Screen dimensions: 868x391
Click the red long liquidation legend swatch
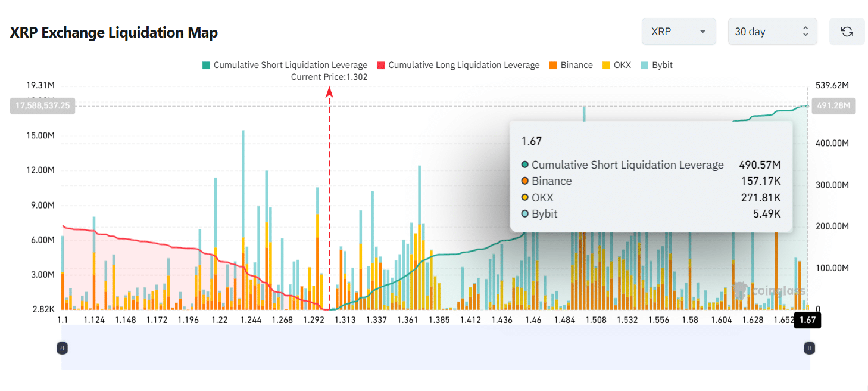click(380, 65)
